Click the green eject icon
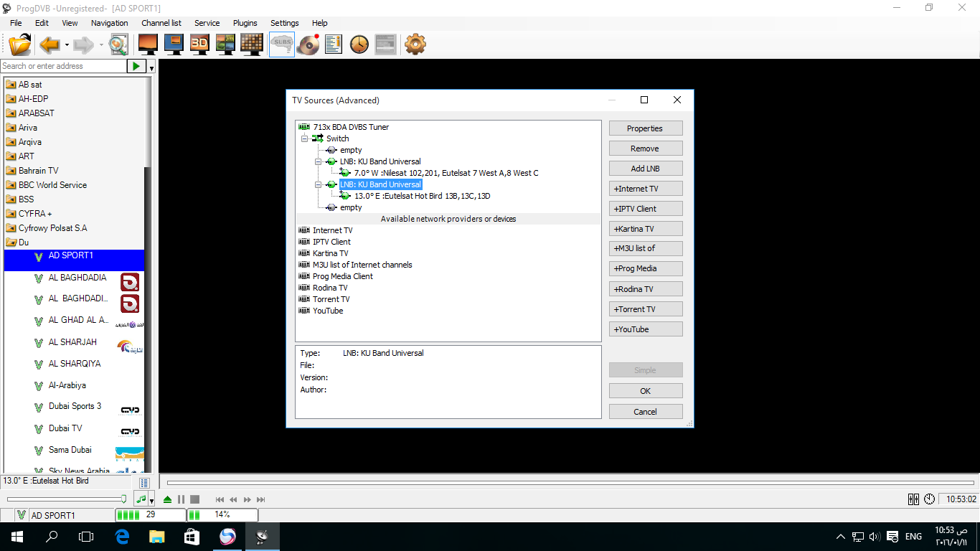Screen dimensions: 980x551 pos(167,499)
